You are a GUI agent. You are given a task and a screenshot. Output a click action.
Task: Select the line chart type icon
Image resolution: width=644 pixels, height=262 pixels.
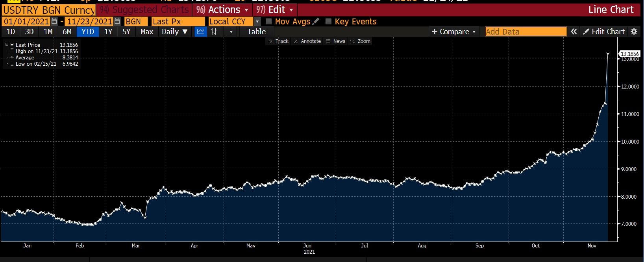click(x=201, y=32)
